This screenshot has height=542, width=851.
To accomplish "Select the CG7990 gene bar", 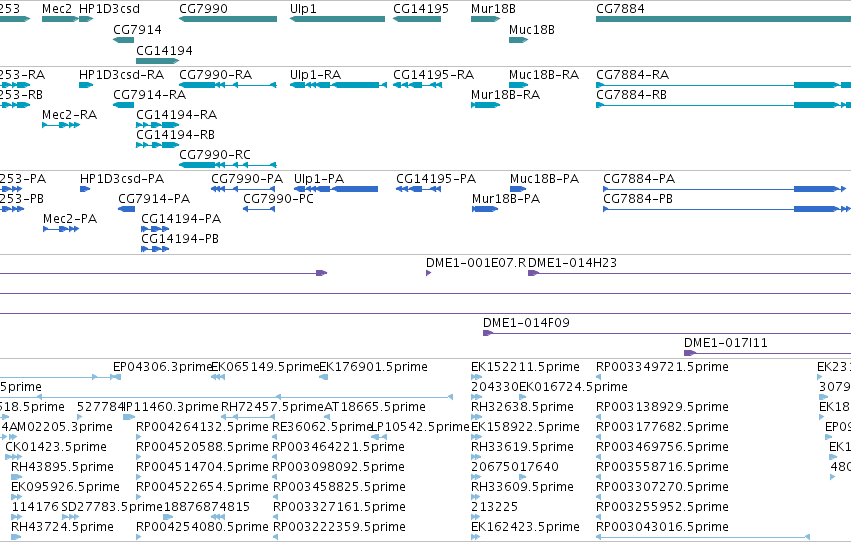I will click(228, 19).
